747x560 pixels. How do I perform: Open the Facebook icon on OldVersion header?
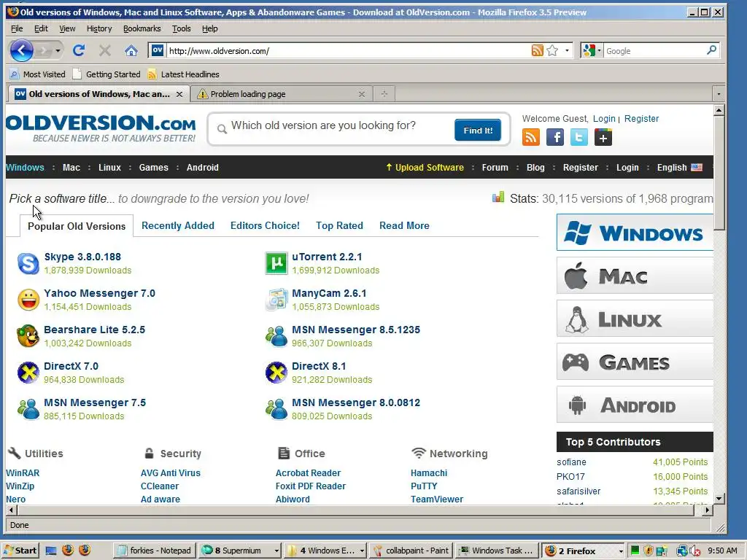pyautogui.click(x=555, y=137)
